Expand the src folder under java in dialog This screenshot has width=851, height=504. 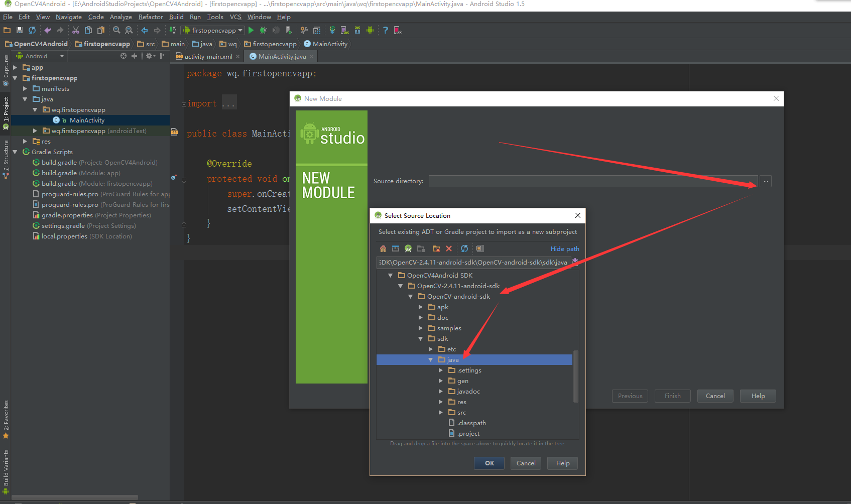pyautogui.click(x=441, y=412)
